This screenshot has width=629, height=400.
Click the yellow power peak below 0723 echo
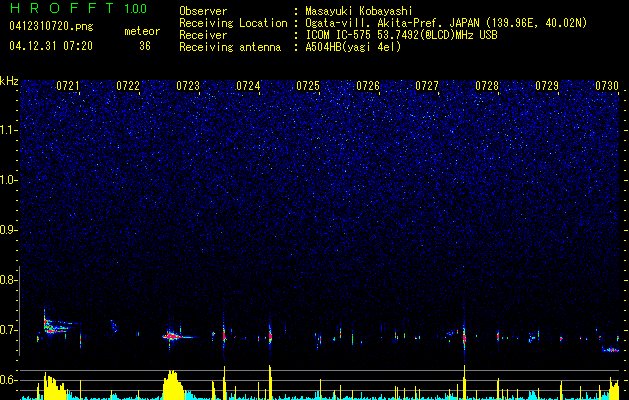click(173, 385)
